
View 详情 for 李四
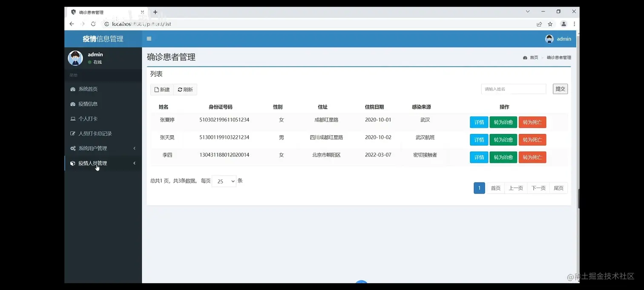coord(479,157)
